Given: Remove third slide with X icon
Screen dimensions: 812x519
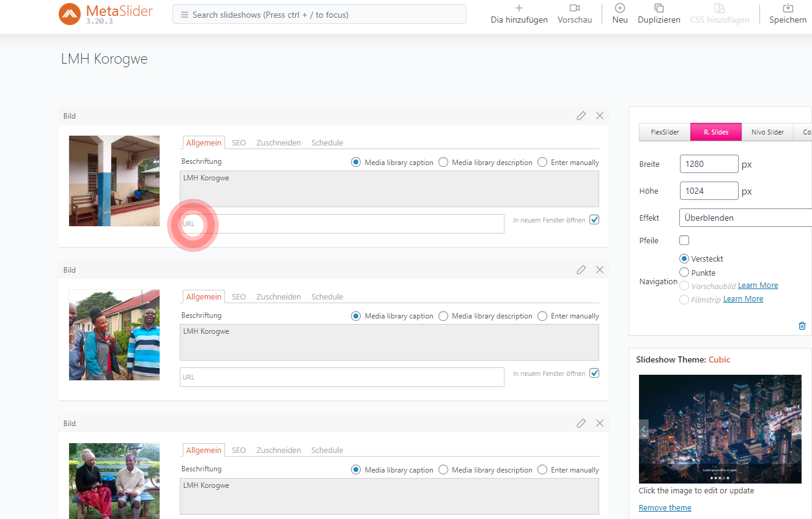Looking at the screenshot, I should (x=600, y=423).
